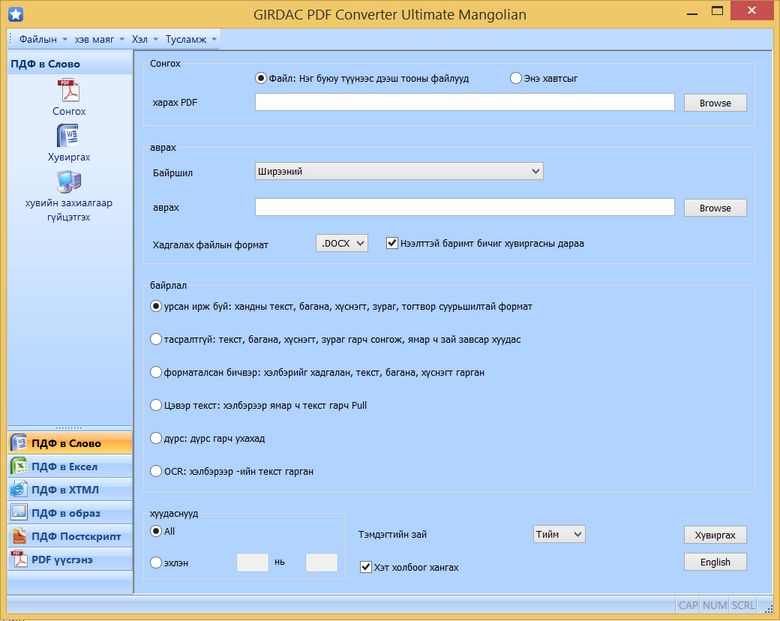Click the Хувиргах Word document icon
The image size is (780, 621).
pos(69,135)
